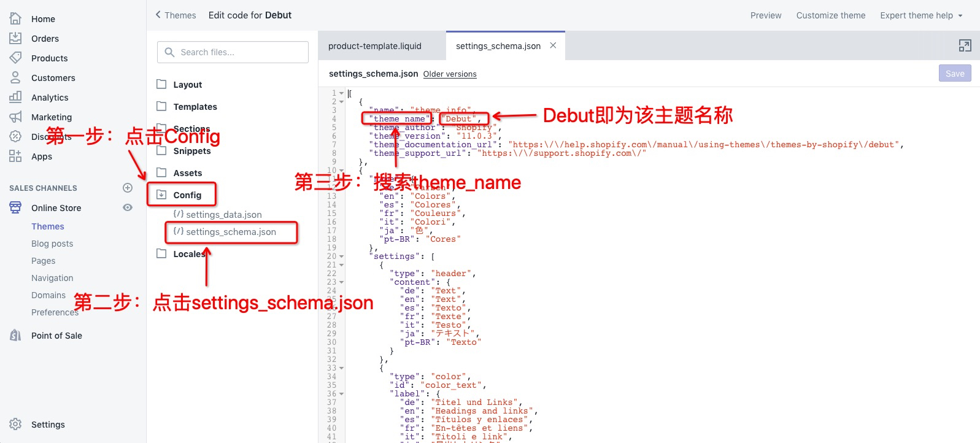Click the magnifier icon in file search

[x=170, y=52]
